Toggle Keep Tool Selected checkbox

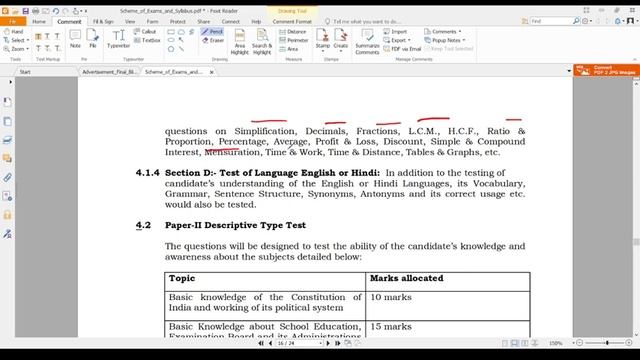449,49
